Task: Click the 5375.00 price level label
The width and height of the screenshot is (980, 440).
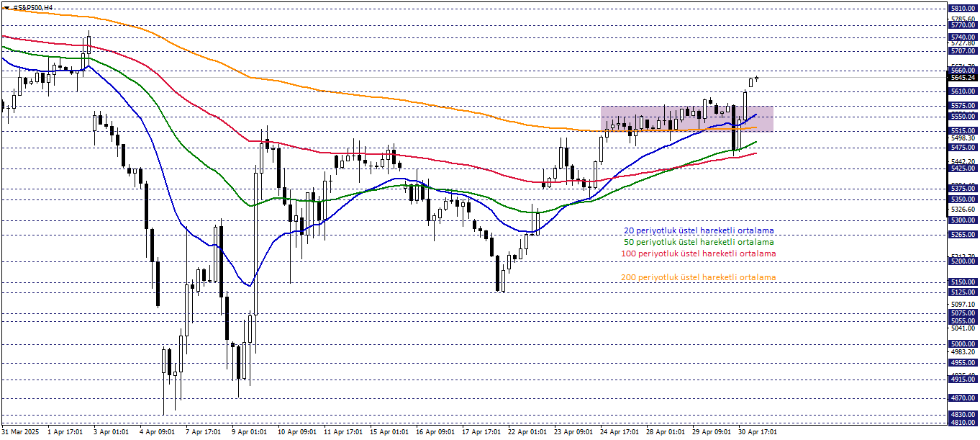Action: [x=963, y=189]
